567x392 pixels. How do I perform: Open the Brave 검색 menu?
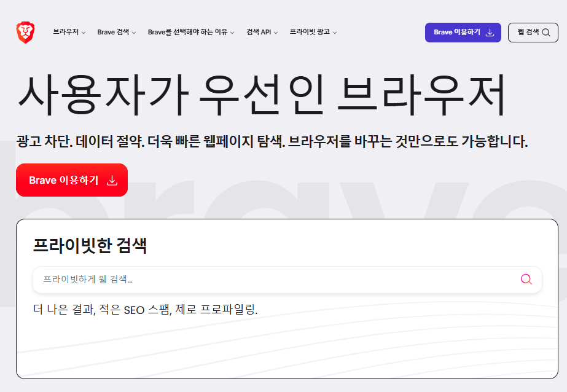pyautogui.click(x=117, y=32)
